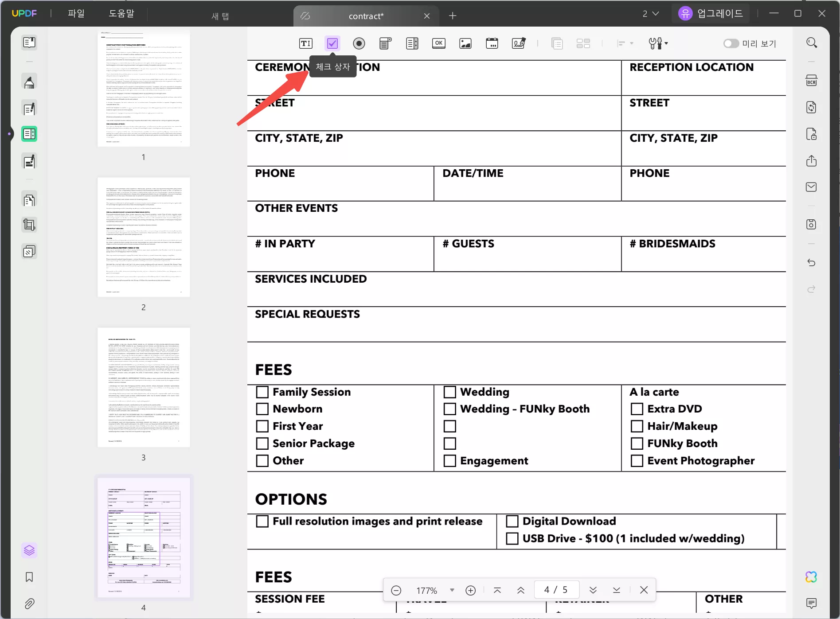Undo the last action

pyautogui.click(x=812, y=263)
